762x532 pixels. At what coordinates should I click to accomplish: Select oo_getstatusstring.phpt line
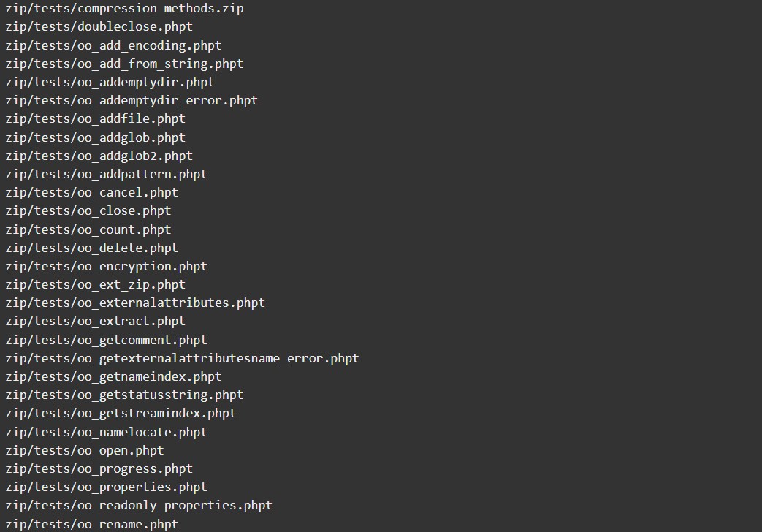coord(124,395)
